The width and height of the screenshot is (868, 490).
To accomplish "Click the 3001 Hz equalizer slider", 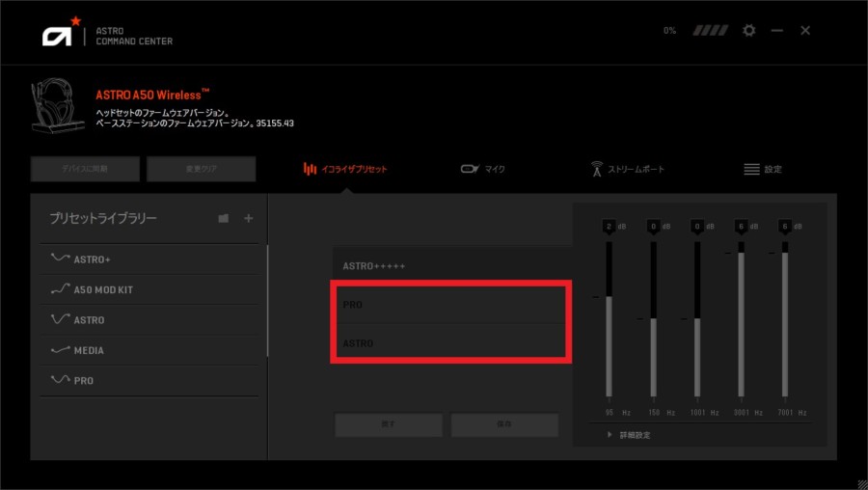I will (x=742, y=319).
